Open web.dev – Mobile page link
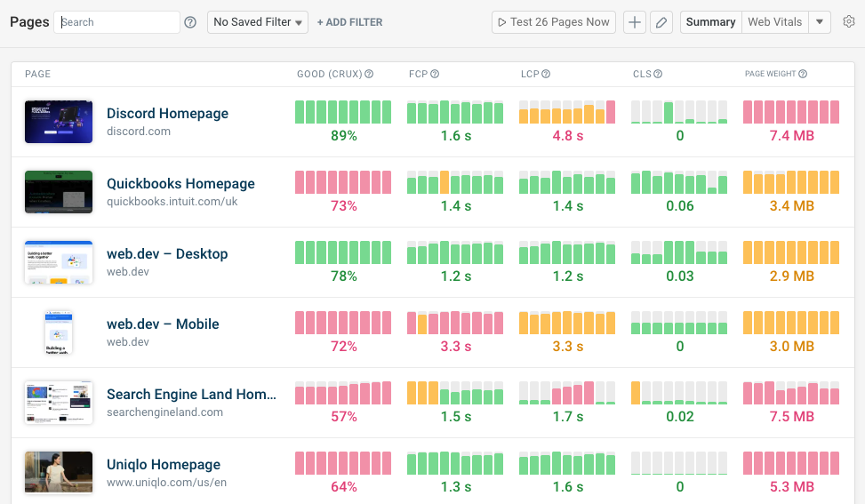Screen dimensions: 865x504 point(163,324)
